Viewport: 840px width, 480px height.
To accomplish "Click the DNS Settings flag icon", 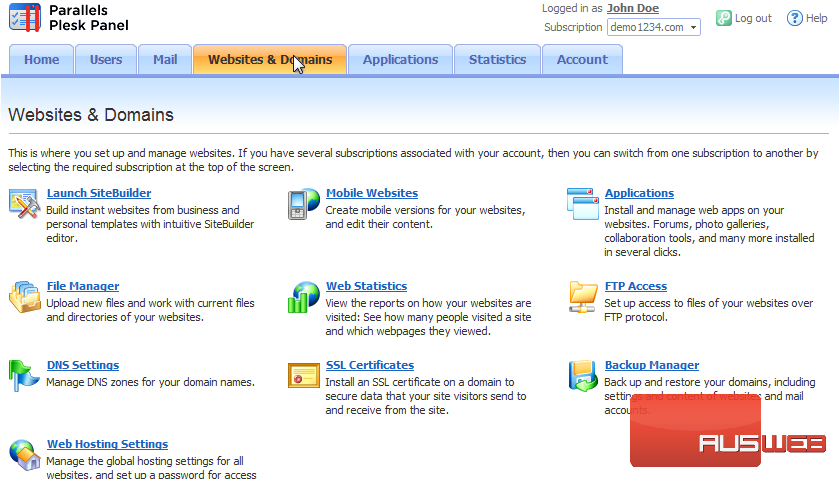I will click(x=24, y=375).
